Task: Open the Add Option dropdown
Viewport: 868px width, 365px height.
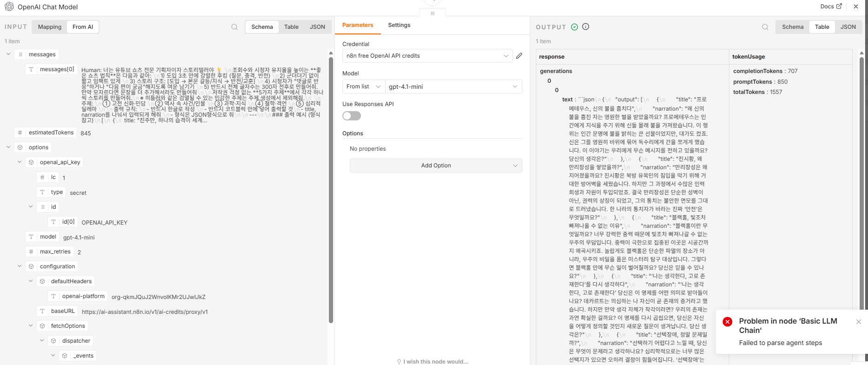Action: coord(436,166)
